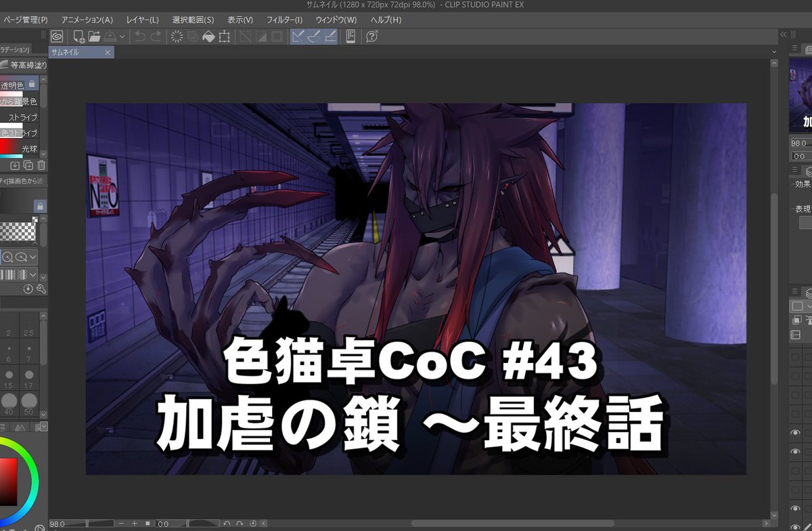Image resolution: width=812 pixels, height=531 pixels.
Task: Open the ヘルプ(H) menu
Action: point(385,20)
